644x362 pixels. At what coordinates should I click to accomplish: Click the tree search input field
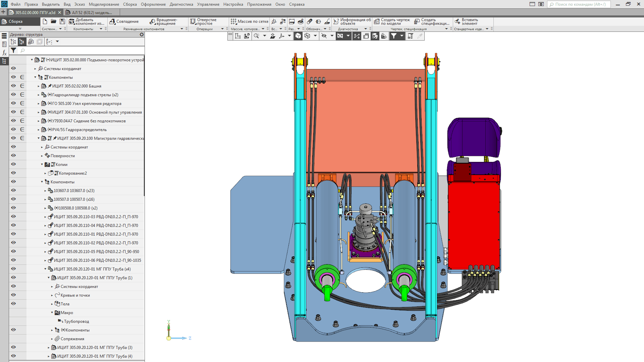(x=80, y=50)
